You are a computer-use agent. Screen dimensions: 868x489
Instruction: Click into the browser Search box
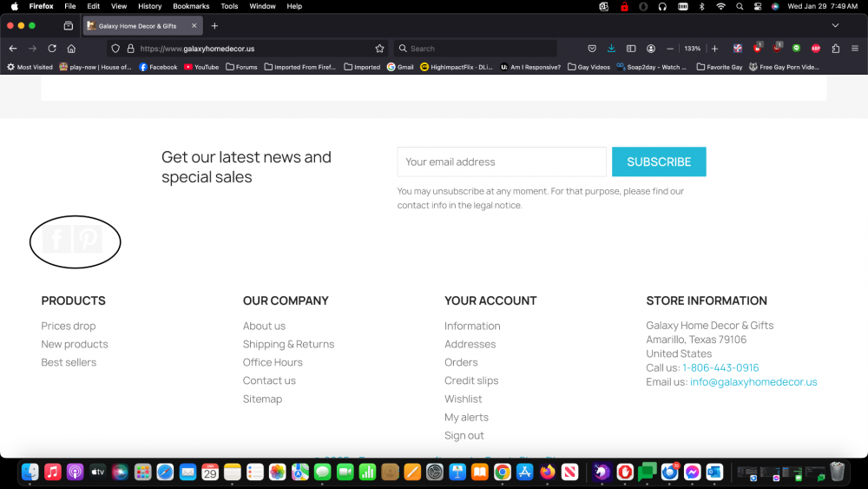pyautogui.click(x=475, y=49)
